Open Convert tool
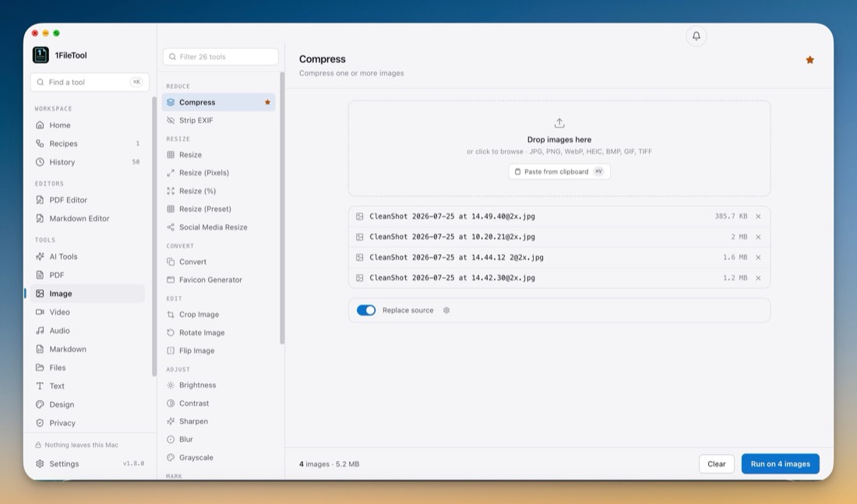This screenshot has width=857, height=504. 219,262
